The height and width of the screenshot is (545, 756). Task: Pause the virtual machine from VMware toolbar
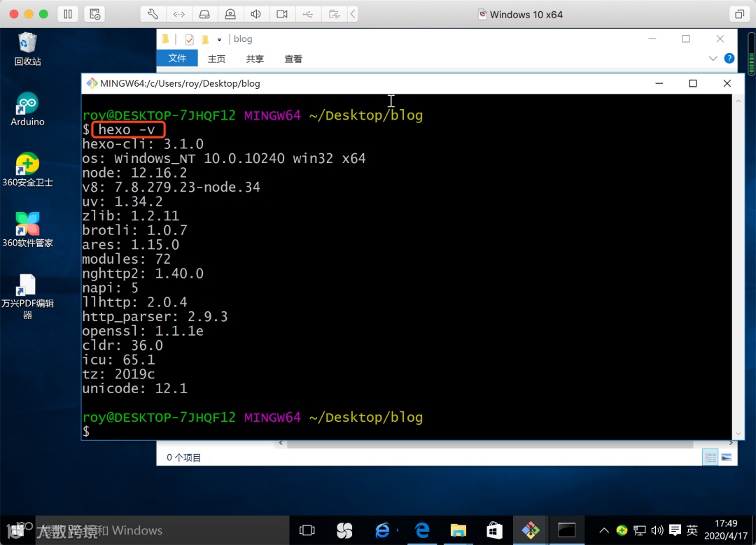point(68,14)
